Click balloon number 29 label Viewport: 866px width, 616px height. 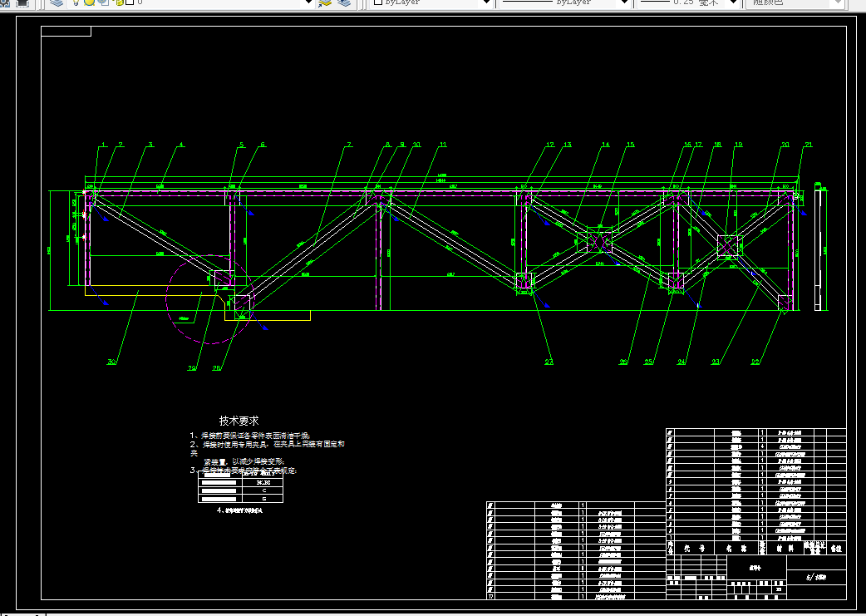click(x=192, y=368)
